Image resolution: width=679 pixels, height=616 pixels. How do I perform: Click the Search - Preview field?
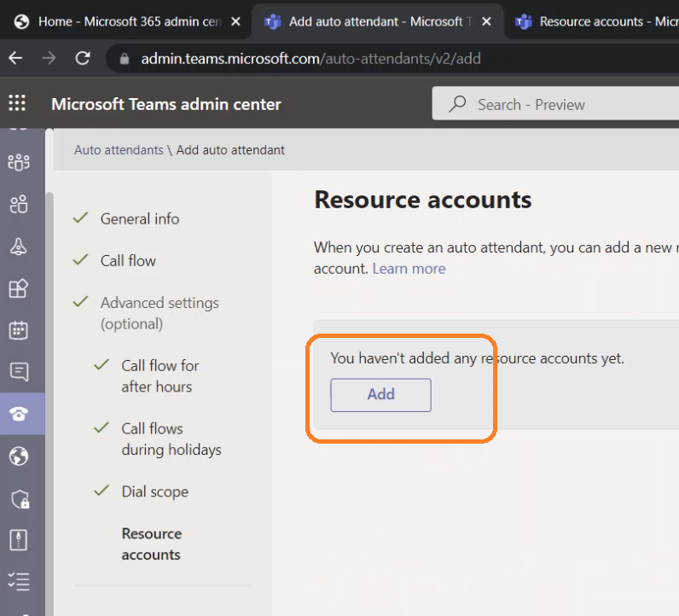[554, 104]
